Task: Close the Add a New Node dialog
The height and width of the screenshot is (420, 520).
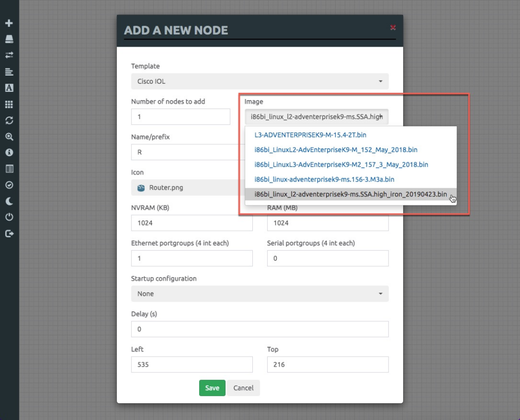Action: [393, 27]
